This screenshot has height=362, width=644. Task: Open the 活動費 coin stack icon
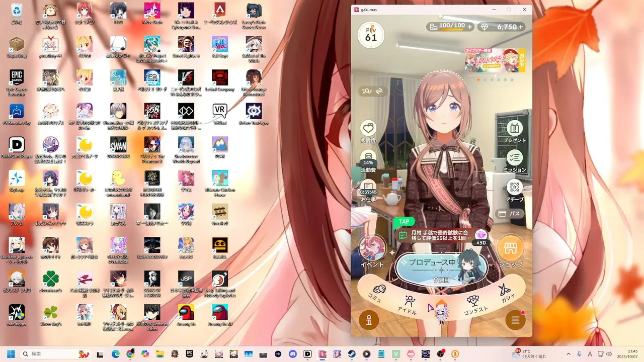(368, 157)
